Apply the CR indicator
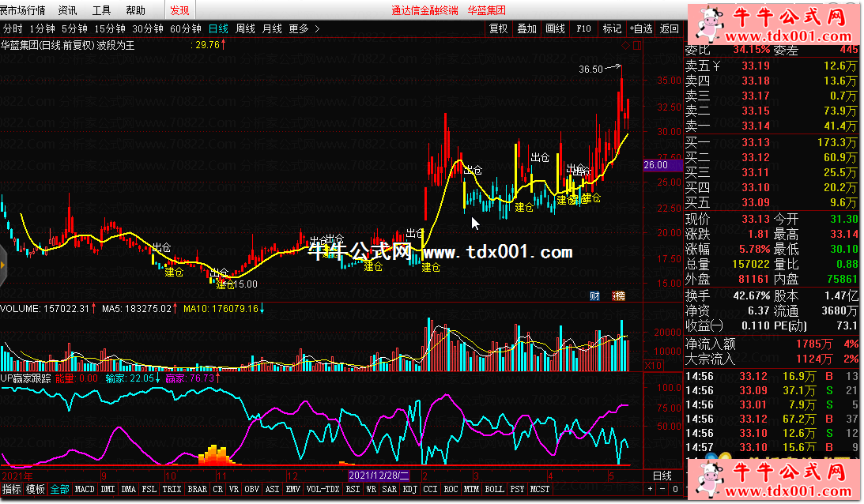Image resolution: width=864 pixels, height=504 pixels. [x=218, y=489]
